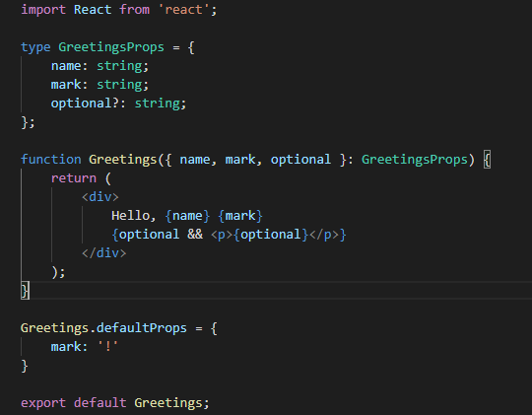This screenshot has height=415, width=532.
Task: Click the 'from' keyword in the import
Action: [134, 10]
